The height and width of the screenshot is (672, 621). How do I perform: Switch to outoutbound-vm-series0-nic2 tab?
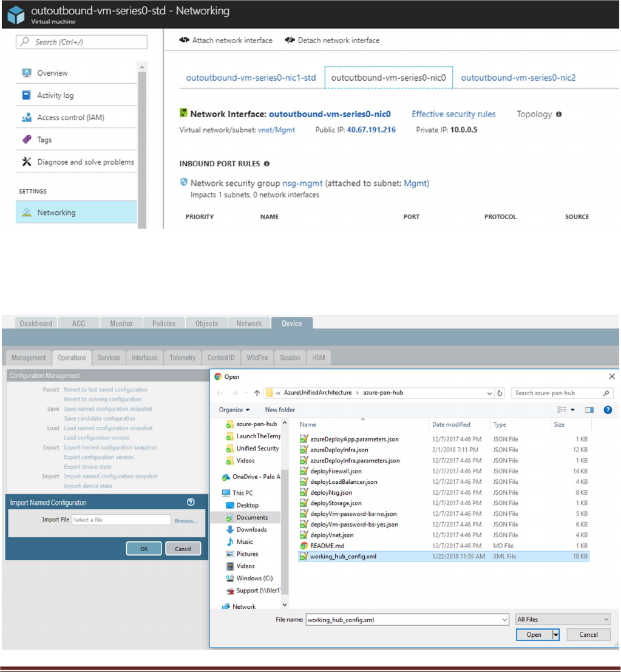click(518, 78)
